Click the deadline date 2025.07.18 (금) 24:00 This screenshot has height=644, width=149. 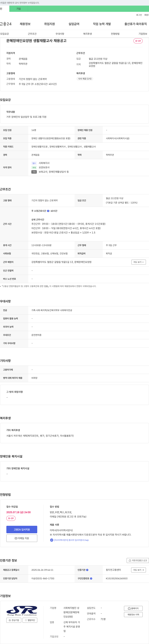click(x=18, y=512)
